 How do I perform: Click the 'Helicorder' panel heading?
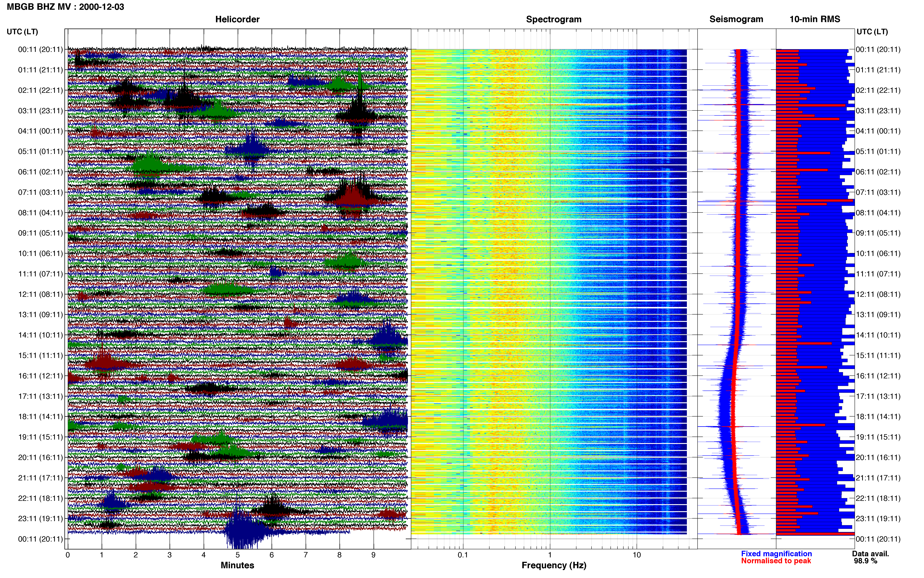[237, 19]
